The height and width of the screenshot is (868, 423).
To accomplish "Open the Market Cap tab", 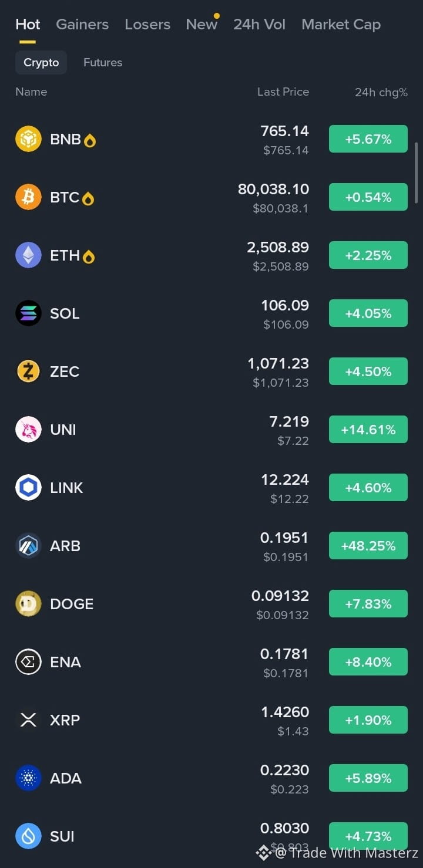I will pos(341,24).
